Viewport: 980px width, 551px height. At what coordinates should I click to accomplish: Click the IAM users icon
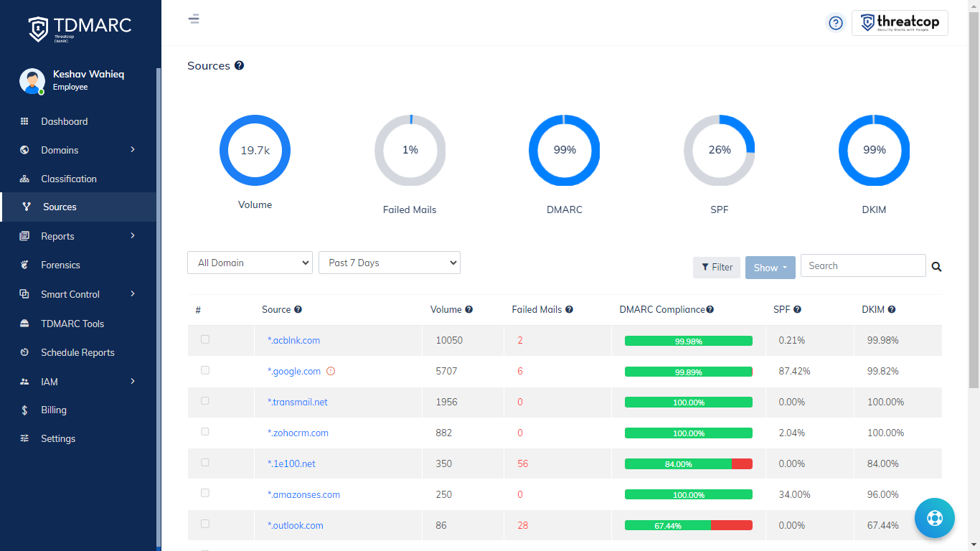(x=24, y=382)
